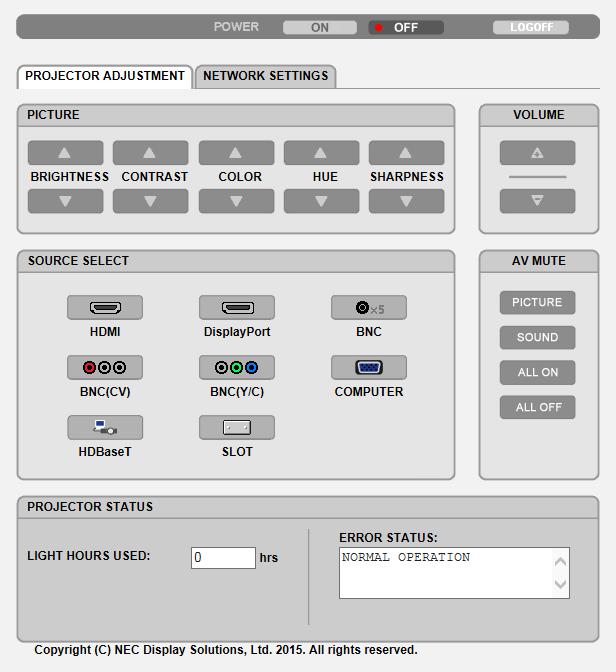Screen dimensions: 616x672
Task: Increase SHARPNESS with the up arrow
Action: point(406,153)
